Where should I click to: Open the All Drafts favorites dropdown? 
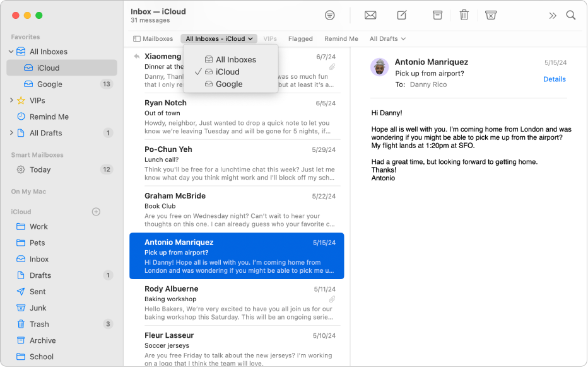click(387, 38)
